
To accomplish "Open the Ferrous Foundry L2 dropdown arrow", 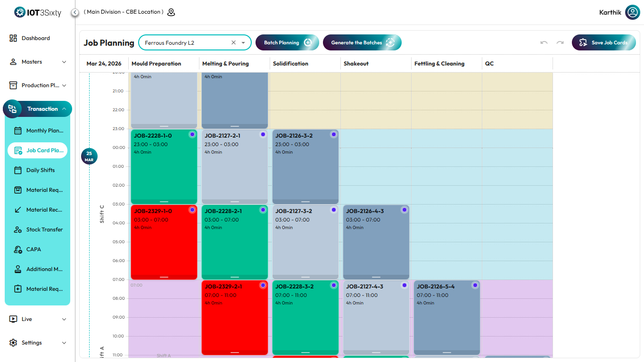I will click(243, 42).
